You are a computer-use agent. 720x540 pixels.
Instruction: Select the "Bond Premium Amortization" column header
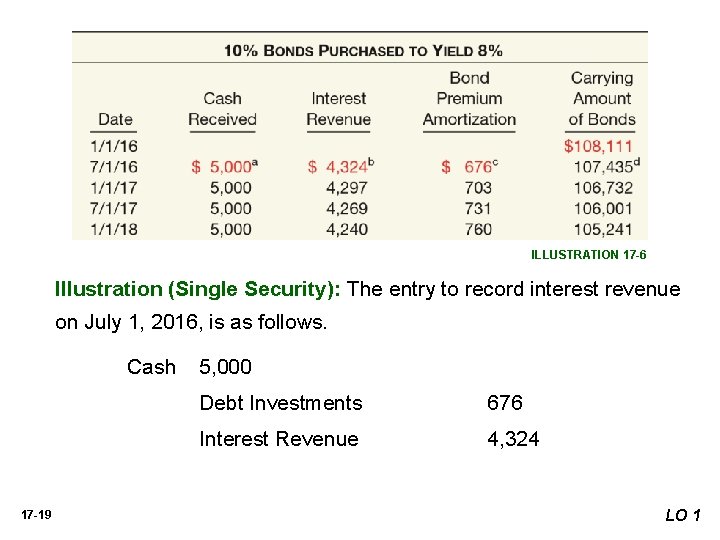click(469, 98)
